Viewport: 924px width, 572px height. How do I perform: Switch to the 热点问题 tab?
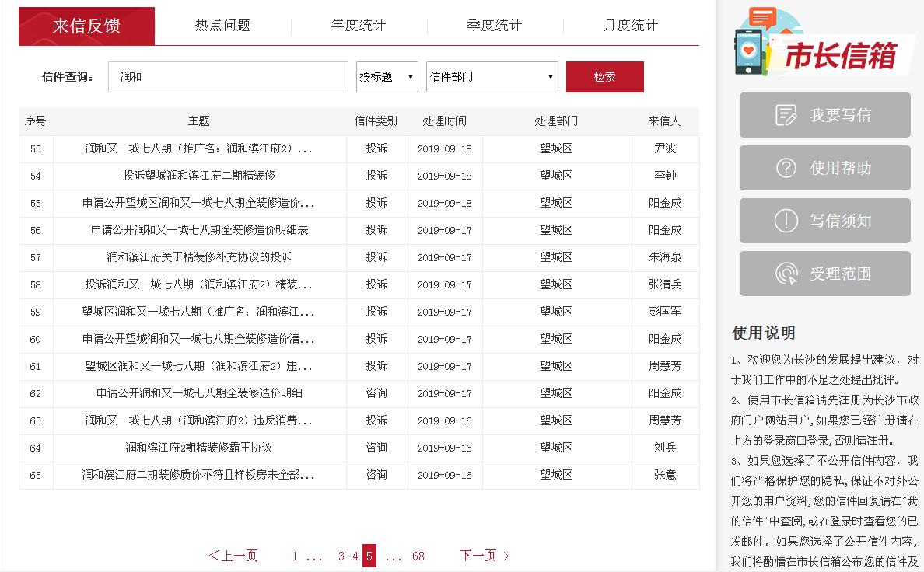pos(223,25)
